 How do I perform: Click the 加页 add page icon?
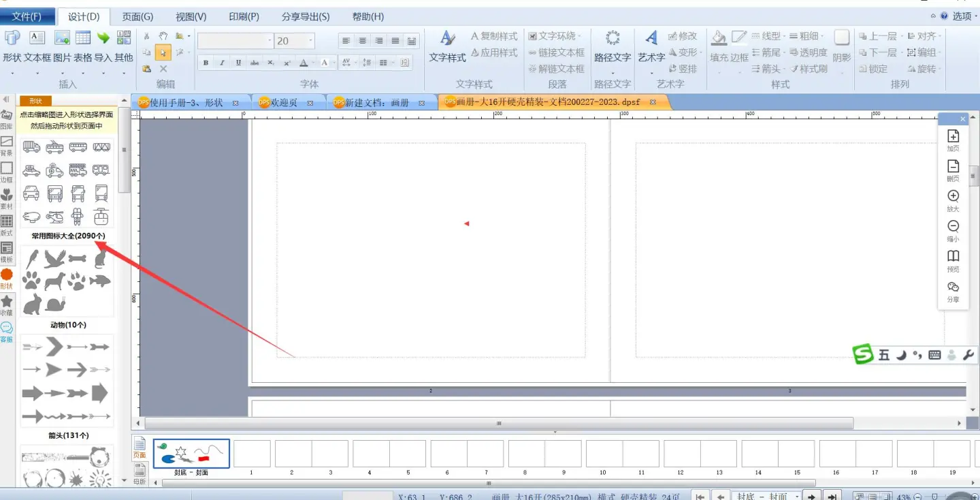click(x=953, y=141)
